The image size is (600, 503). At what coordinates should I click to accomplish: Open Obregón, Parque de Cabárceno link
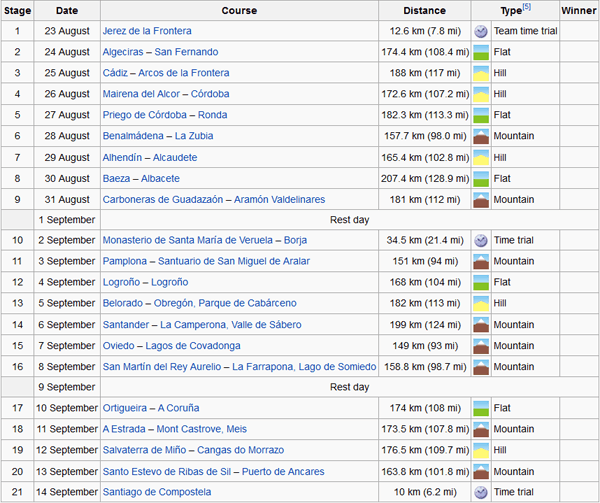[225, 303]
